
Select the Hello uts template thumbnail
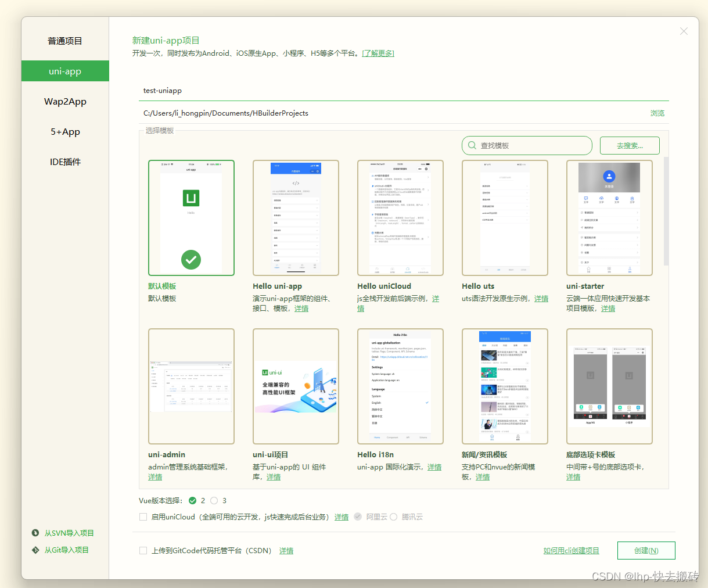click(x=505, y=218)
